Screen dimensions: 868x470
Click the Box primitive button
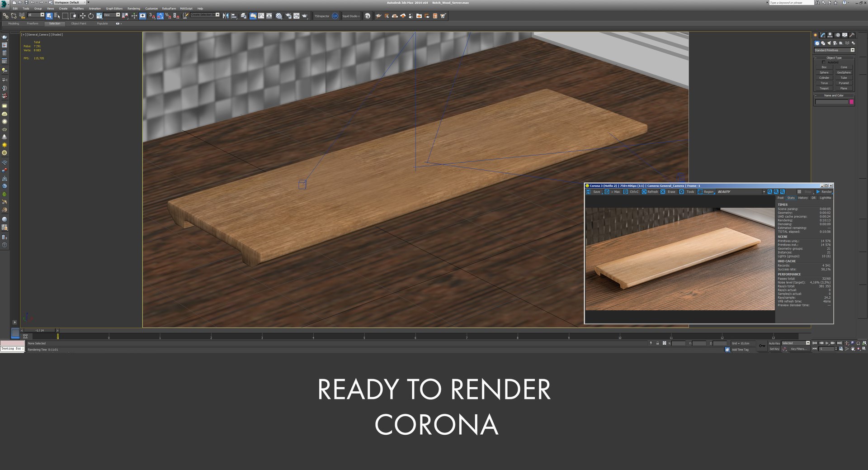(x=824, y=67)
